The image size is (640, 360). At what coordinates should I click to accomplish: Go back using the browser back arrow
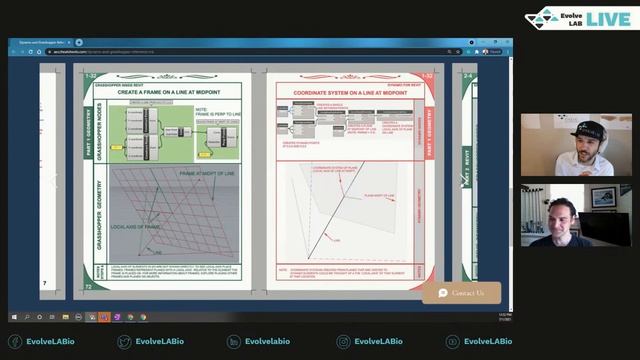(13, 52)
